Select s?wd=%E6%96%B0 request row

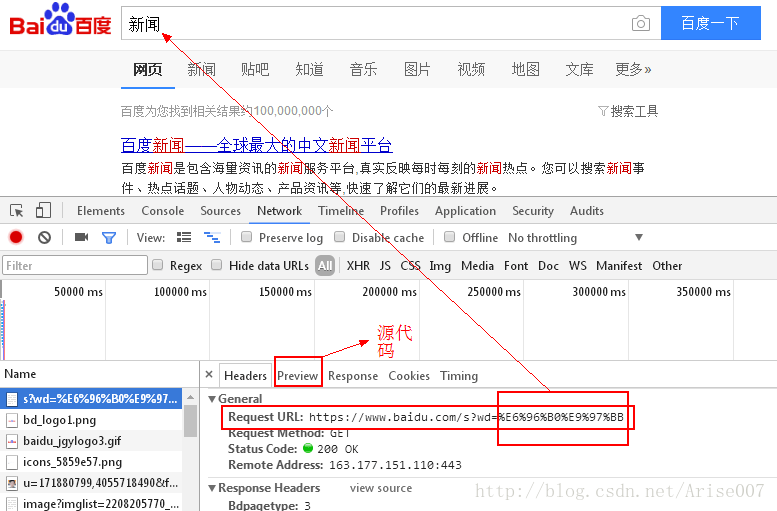point(91,398)
